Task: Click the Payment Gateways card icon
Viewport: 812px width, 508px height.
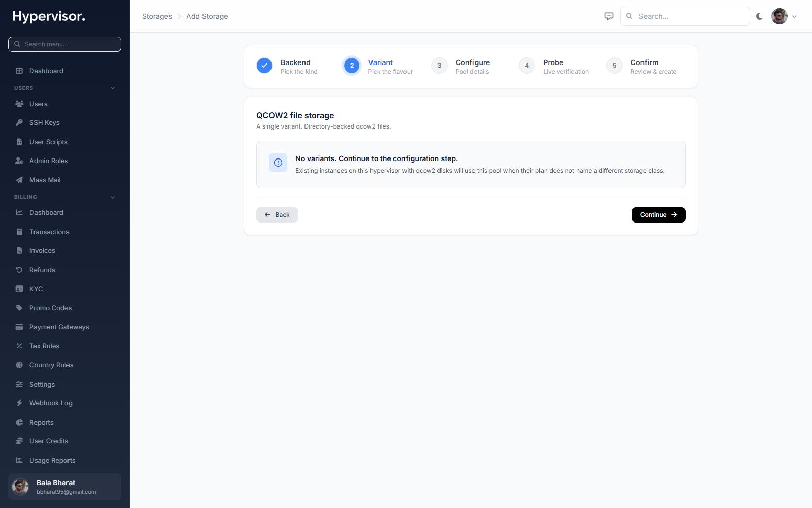Action: [x=19, y=327]
